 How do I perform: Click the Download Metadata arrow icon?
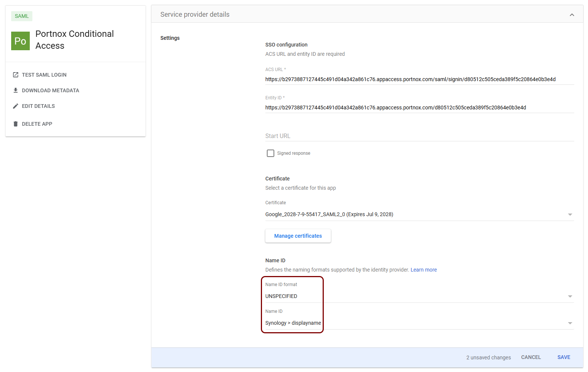pos(16,90)
